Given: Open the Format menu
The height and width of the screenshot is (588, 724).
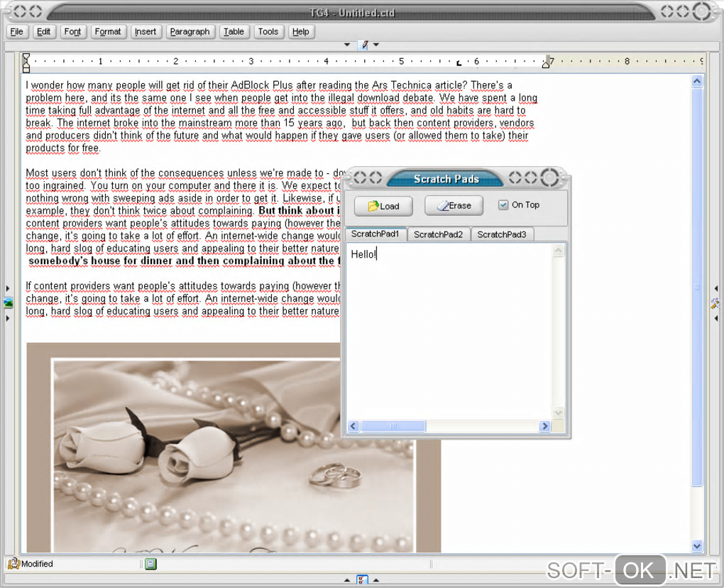Looking at the screenshot, I should pyautogui.click(x=108, y=31).
